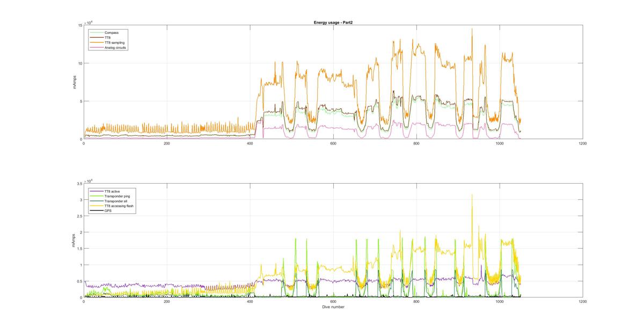Select "Analog circuits" in the top legend
Viewport: 644px width, 334px height.
coord(115,48)
